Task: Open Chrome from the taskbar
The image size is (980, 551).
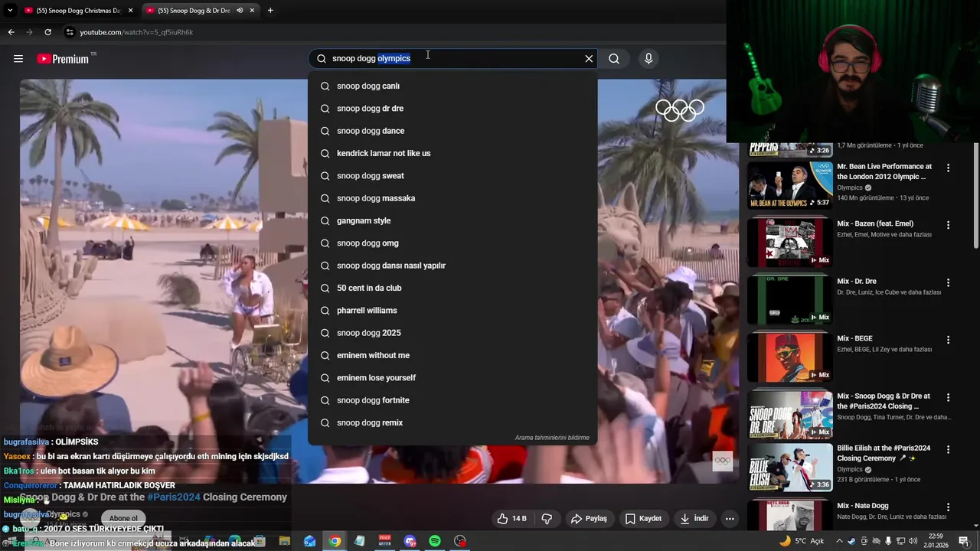Action: point(335,541)
